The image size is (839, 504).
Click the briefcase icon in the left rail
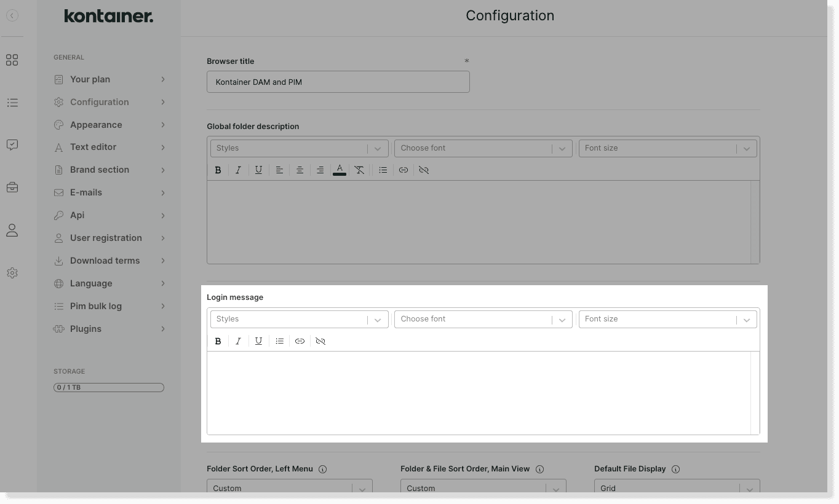tap(12, 187)
